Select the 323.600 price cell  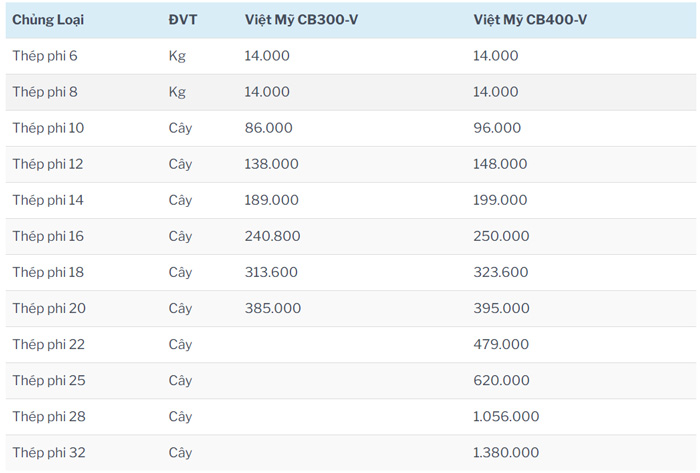pos(501,272)
